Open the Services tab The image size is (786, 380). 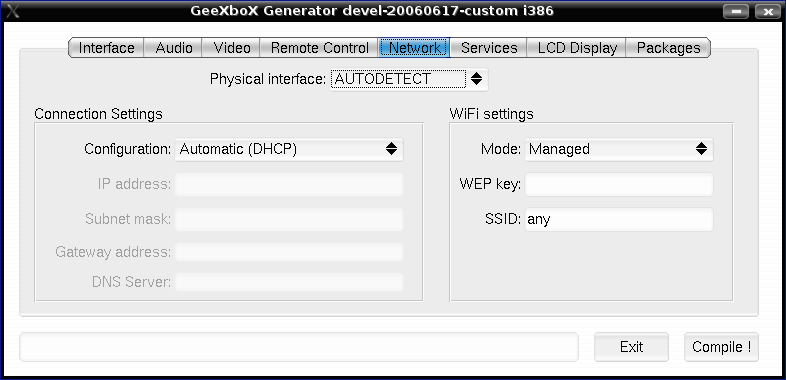(x=489, y=48)
